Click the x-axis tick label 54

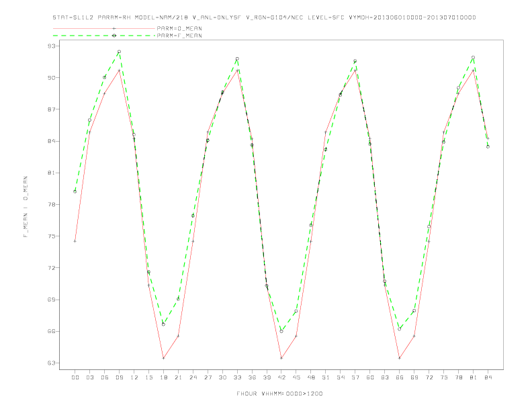(341, 377)
